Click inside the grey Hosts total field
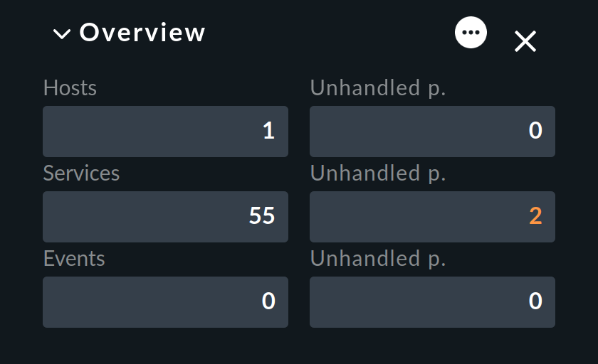598x364 pixels. pyautogui.click(x=165, y=132)
